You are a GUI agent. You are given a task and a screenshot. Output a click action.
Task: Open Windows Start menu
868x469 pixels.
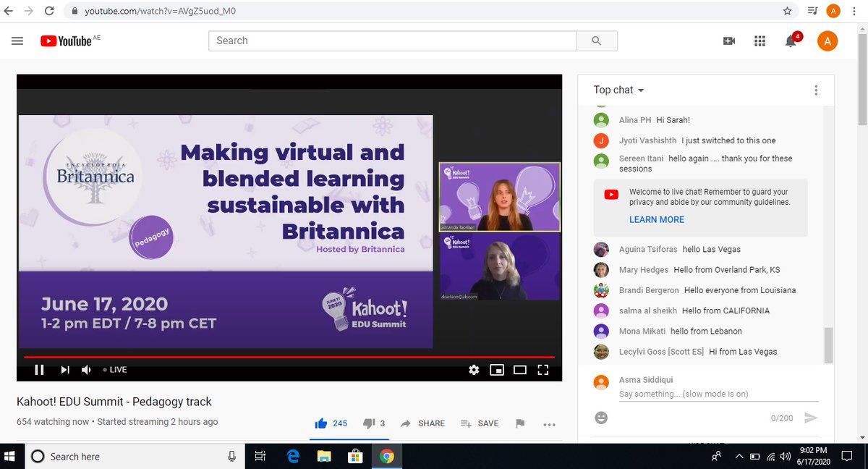click(x=10, y=456)
